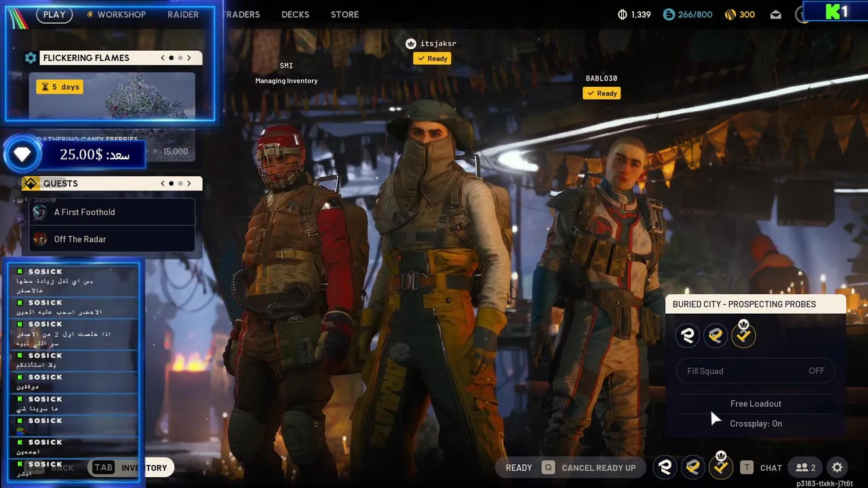Click the coin currency icon beside 1.339
This screenshot has height=488, width=868.
[623, 14]
